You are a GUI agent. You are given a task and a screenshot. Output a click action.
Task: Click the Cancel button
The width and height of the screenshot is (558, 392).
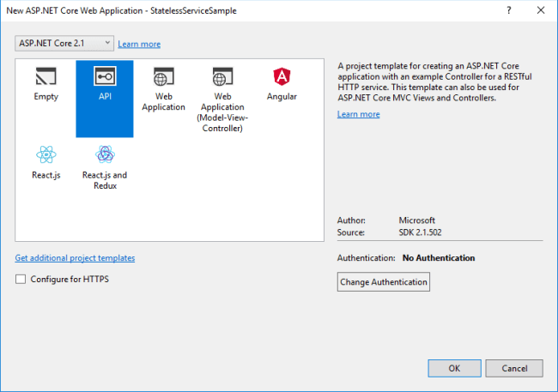point(514,368)
